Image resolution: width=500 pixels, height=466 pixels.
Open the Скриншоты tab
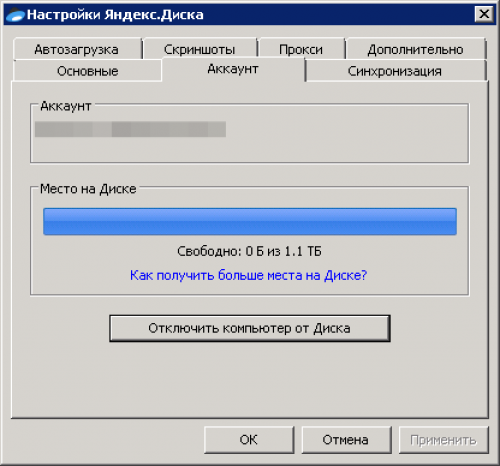200,49
